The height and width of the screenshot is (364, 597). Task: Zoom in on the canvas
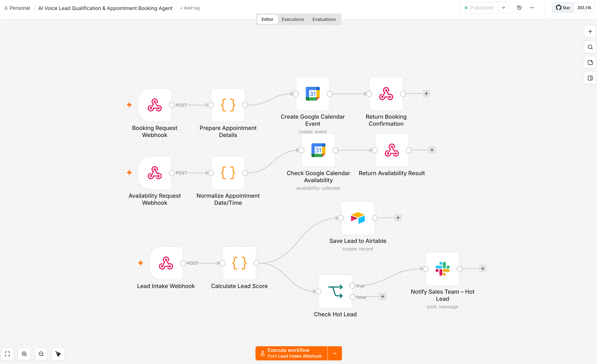pyautogui.click(x=24, y=354)
